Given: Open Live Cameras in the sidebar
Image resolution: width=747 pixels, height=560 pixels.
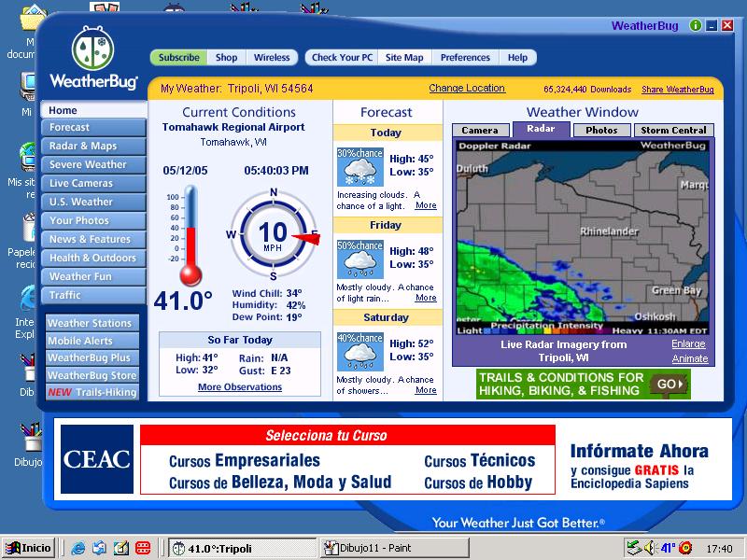Looking at the screenshot, I should pyautogui.click(x=93, y=183).
